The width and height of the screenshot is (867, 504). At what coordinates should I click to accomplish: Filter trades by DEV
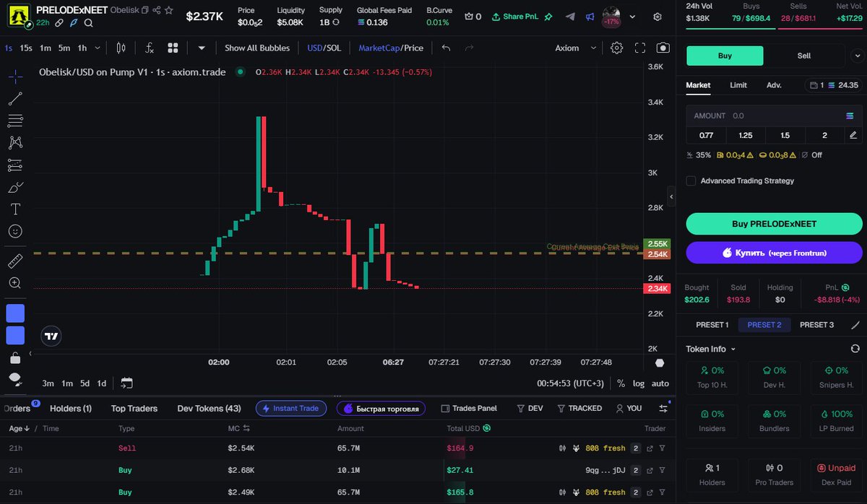(530, 409)
